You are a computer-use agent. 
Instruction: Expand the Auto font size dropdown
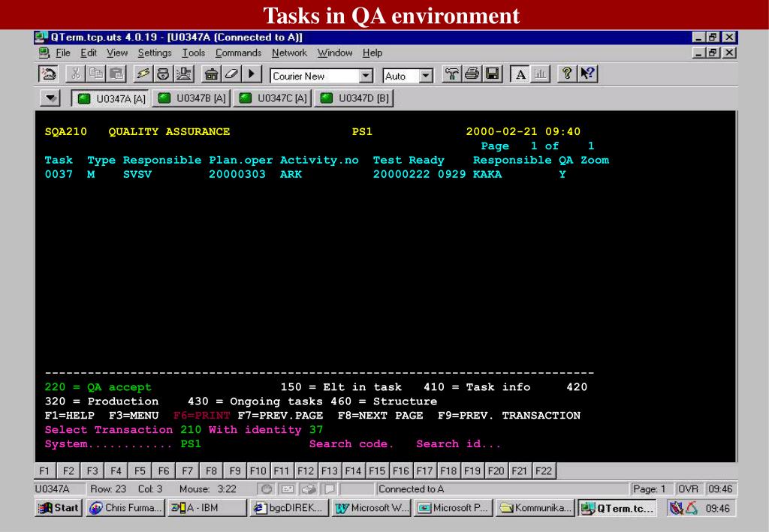(x=426, y=77)
